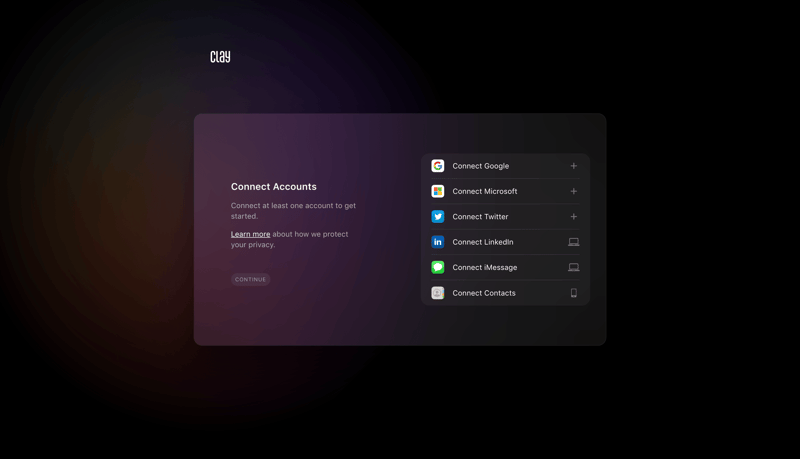Click laptop icon in LinkedIn row
The width and height of the screenshot is (800, 459).
573,242
